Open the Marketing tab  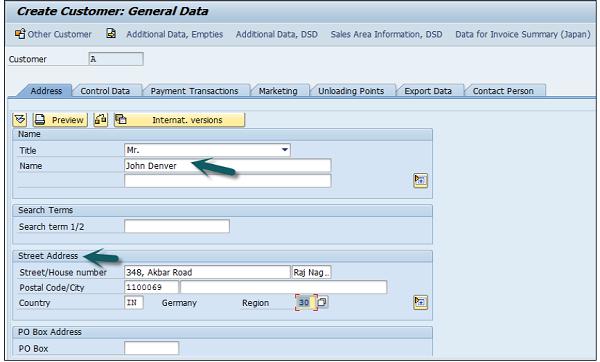tap(278, 91)
